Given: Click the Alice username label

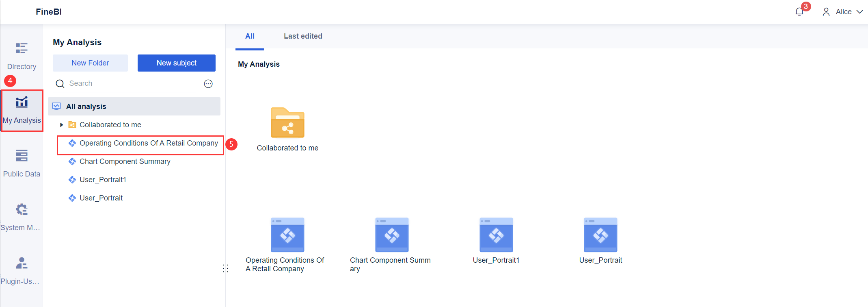Looking at the screenshot, I should [844, 12].
